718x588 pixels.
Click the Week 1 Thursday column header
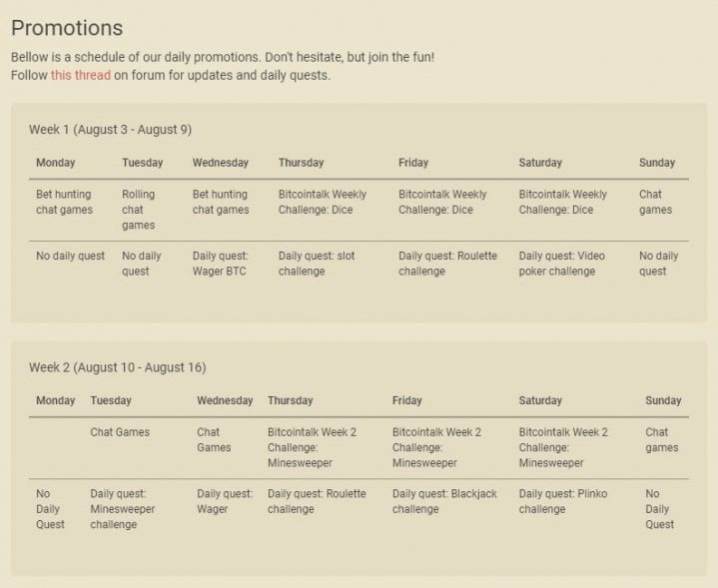click(x=302, y=163)
